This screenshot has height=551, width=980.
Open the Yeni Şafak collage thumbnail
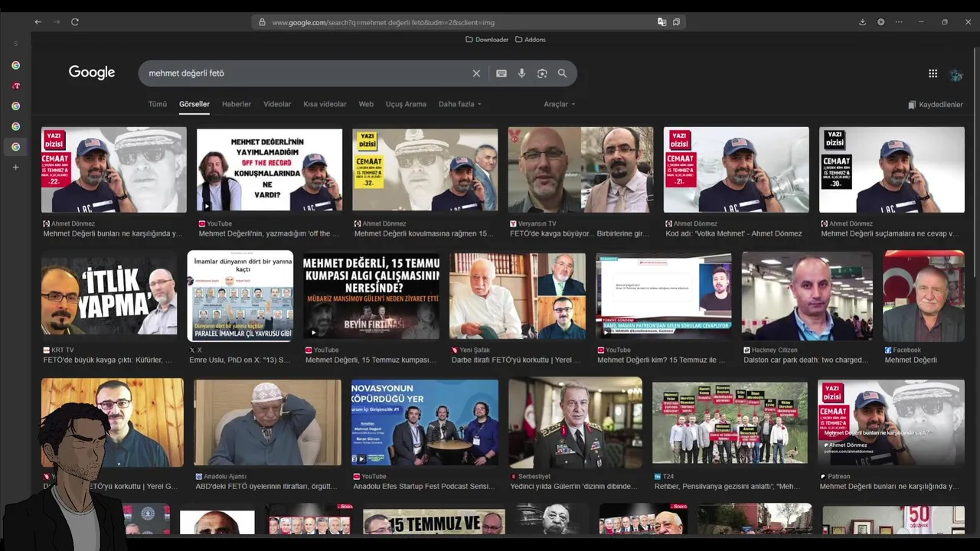click(518, 295)
